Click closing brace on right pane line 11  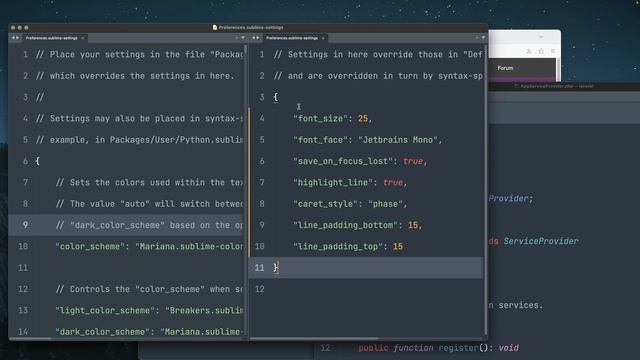(x=276, y=268)
